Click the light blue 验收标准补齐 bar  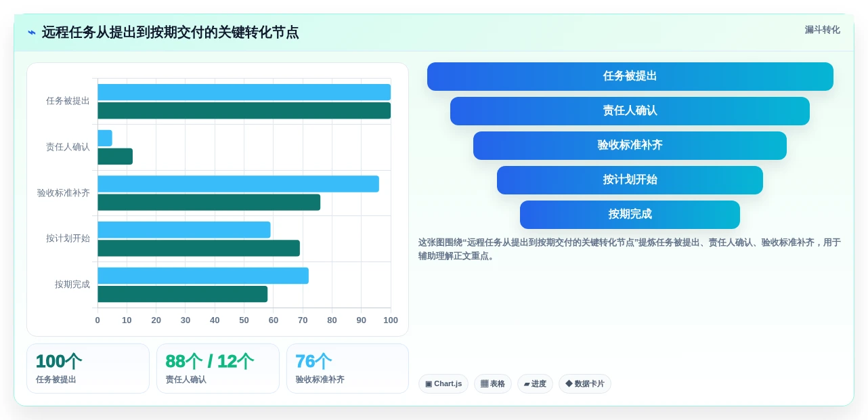[x=238, y=184]
